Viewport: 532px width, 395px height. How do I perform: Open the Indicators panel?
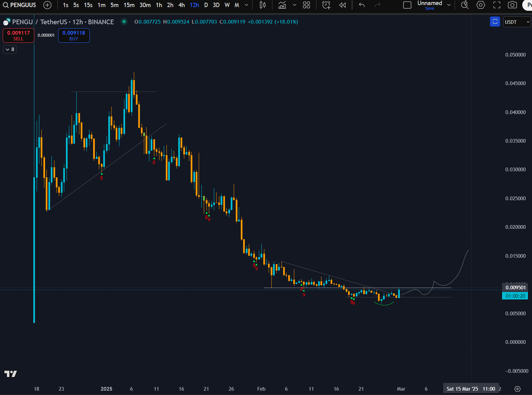(282, 5)
